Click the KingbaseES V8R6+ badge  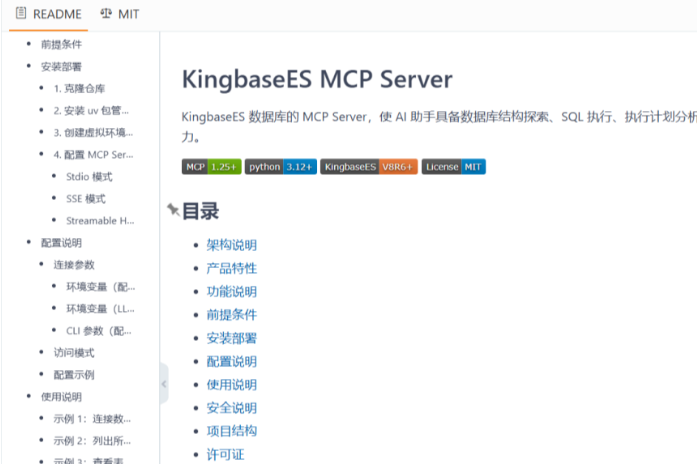click(x=369, y=167)
